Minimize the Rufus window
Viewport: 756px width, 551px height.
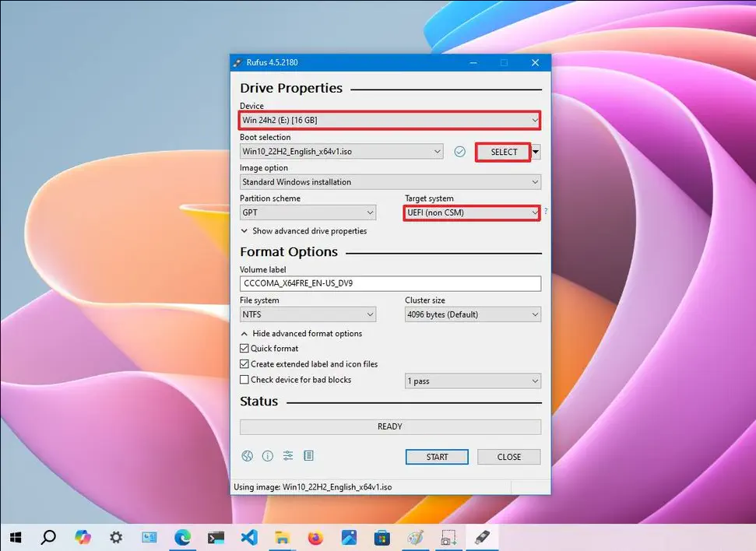pyautogui.click(x=473, y=63)
